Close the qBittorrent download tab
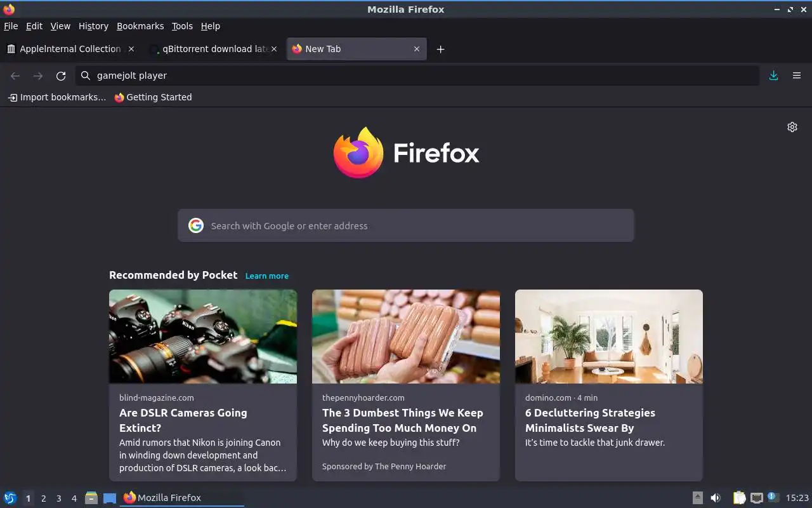Image resolution: width=812 pixels, height=508 pixels. tap(274, 49)
